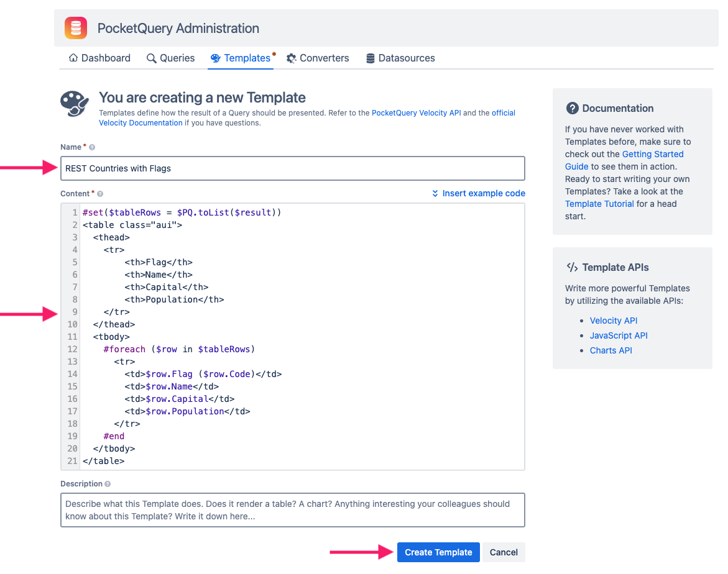728x574 pixels.
Task: Open the Datasources tab
Action: 400,58
